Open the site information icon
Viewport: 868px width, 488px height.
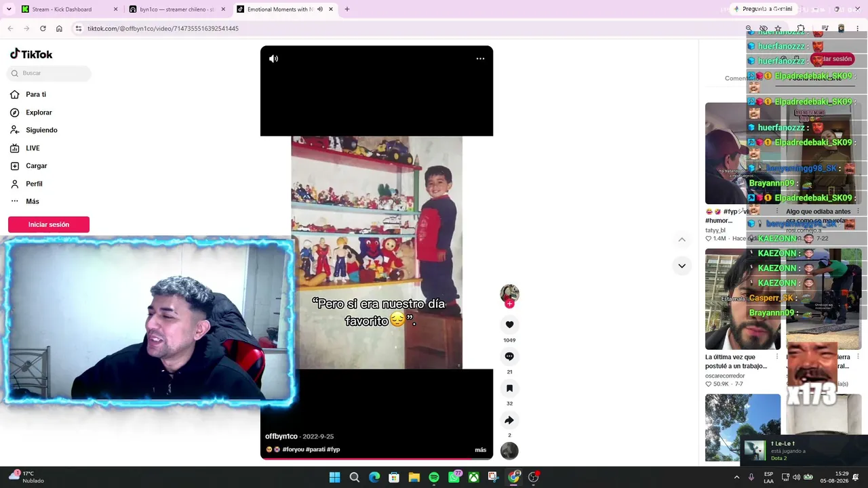(x=79, y=28)
